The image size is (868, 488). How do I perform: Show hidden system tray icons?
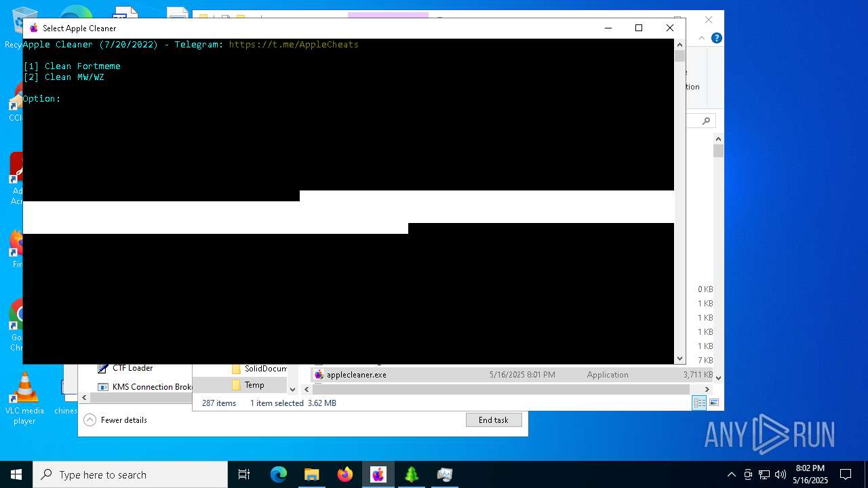(731, 474)
